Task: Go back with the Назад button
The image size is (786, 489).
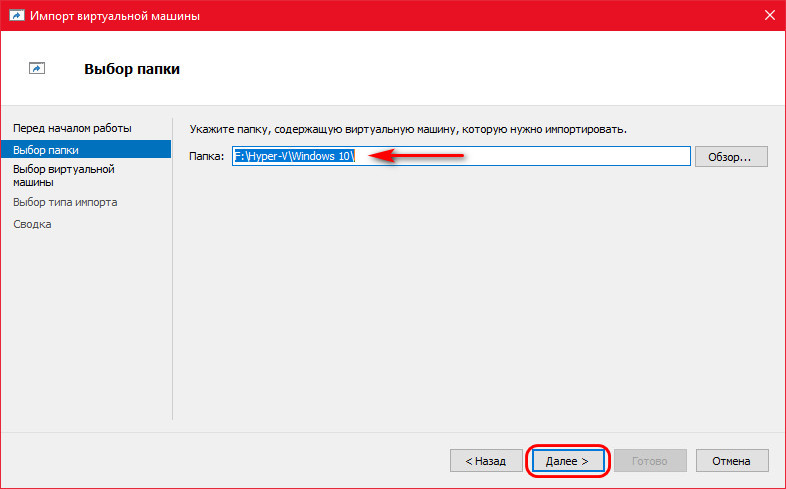Action: pos(486,460)
